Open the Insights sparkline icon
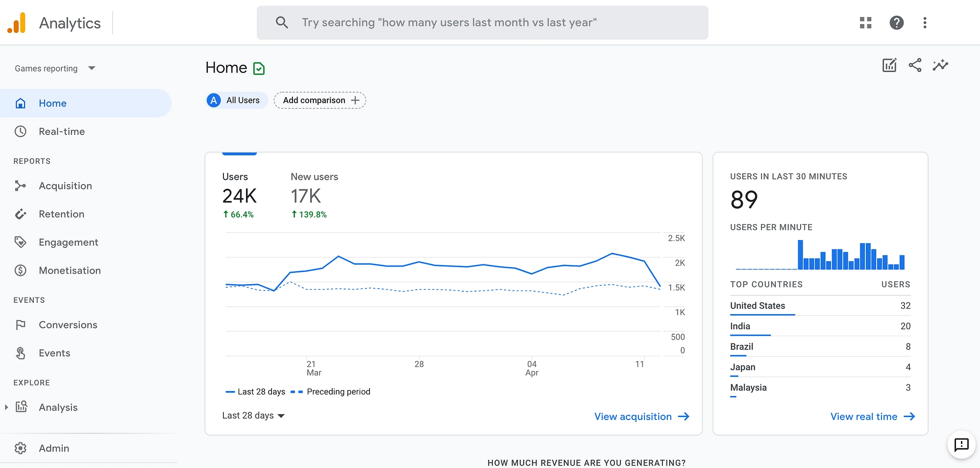 coord(940,65)
